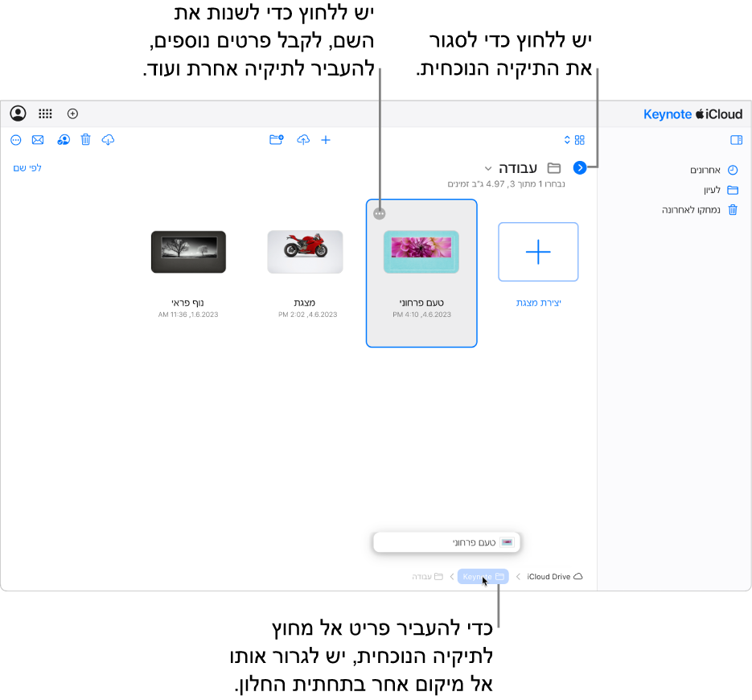The height and width of the screenshot is (700, 752).
Task: Click the Keynote folder breadcrumb
Action: coord(483,577)
